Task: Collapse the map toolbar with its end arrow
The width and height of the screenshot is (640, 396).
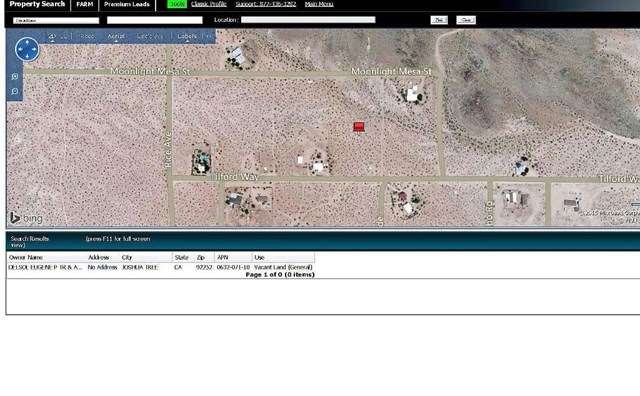Action: (209, 36)
